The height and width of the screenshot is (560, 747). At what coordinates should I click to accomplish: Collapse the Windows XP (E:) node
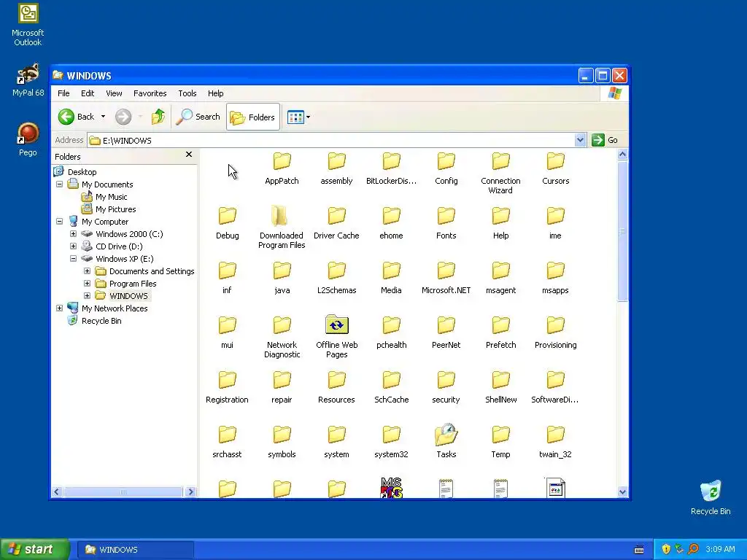point(74,258)
